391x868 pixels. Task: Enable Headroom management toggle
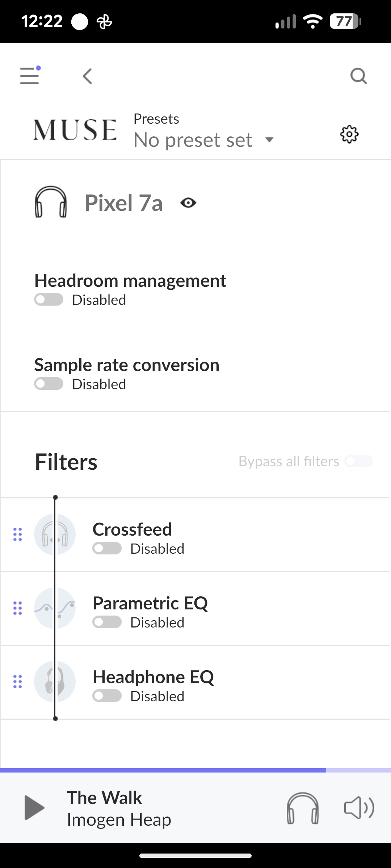pyautogui.click(x=49, y=300)
